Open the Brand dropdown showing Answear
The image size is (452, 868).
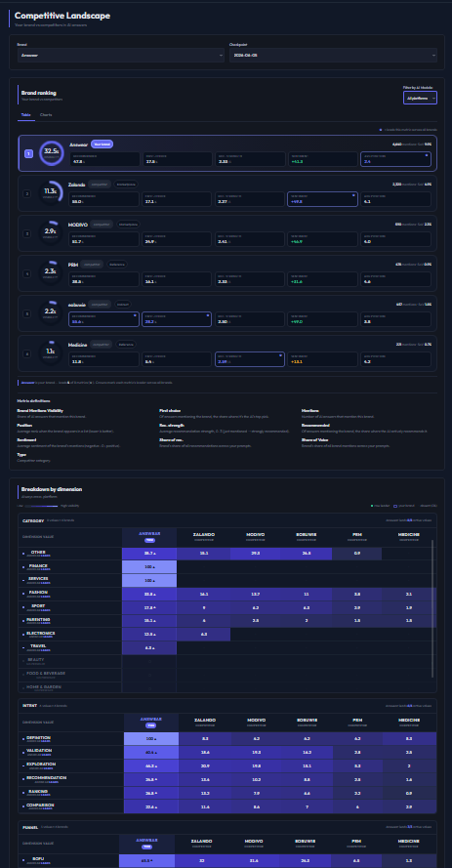(120, 56)
